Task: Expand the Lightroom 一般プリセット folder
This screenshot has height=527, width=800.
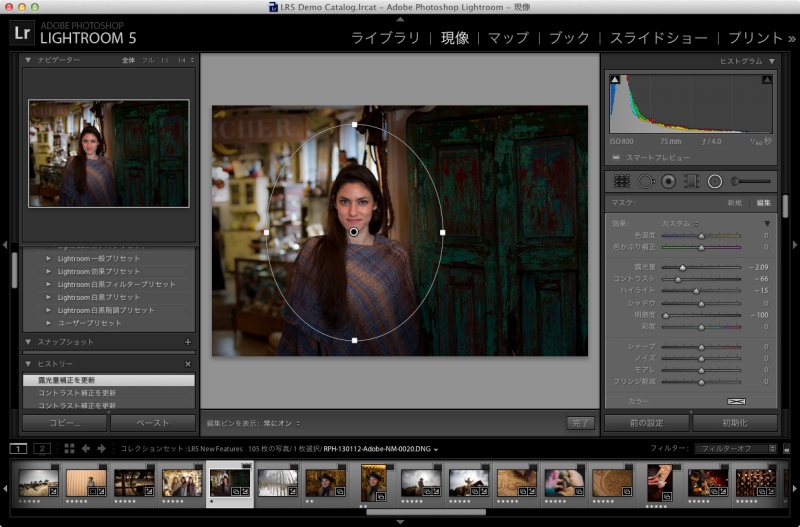Action: [x=48, y=258]
